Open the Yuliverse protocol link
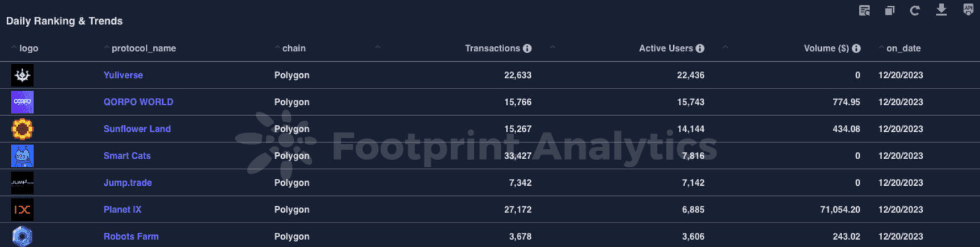The height and width of the screenshot is (247, 980). pyautogui.click(x=123, y=75)
